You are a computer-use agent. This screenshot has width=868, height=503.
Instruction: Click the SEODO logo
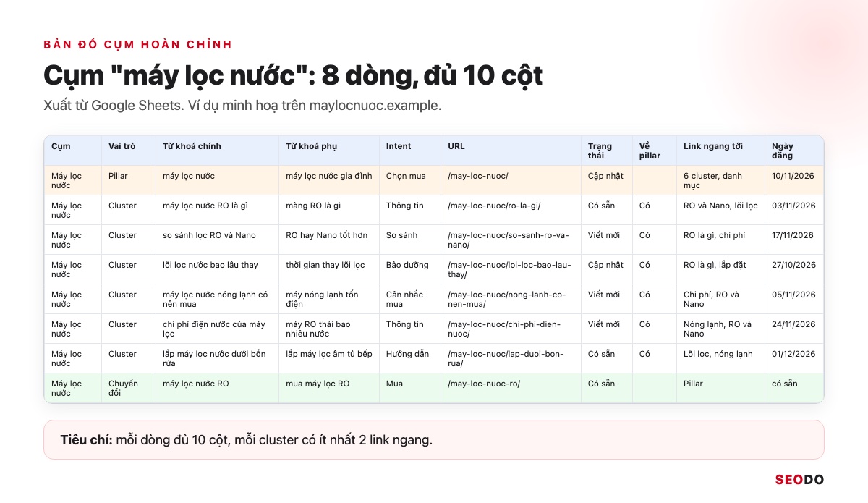coord(799,479)
